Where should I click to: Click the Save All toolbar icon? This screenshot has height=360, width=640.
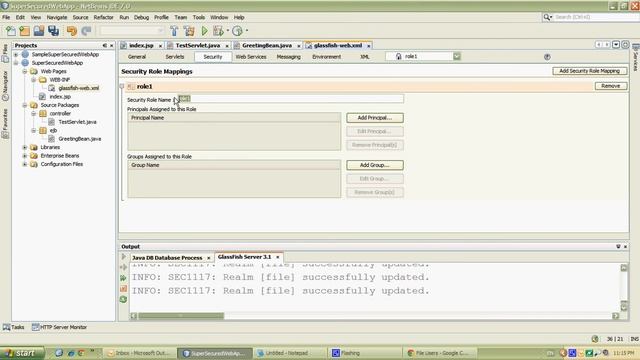coord(53,31)
